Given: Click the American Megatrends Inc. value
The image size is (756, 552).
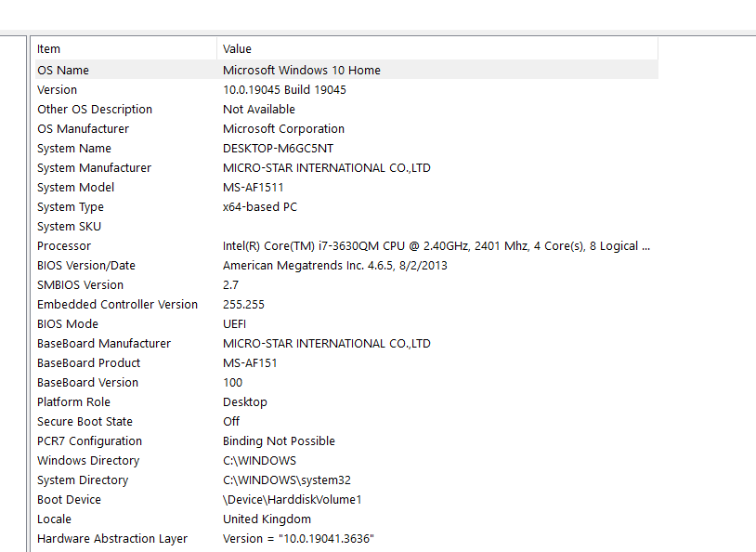Looking at the screenshot, I should pos(335,266).
